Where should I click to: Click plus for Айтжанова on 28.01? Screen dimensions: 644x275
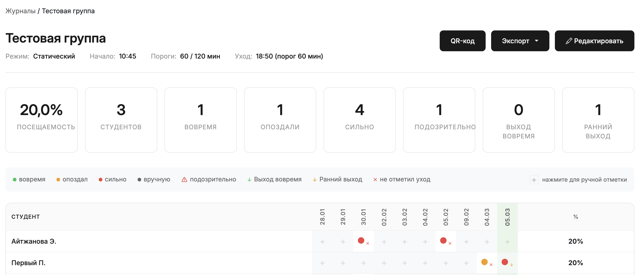(x=322, y=242)
